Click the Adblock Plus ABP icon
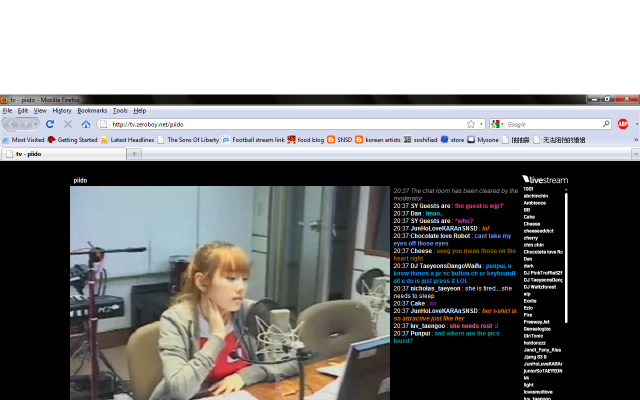Viewport: 640px width, 400px height. coord(623,124)
